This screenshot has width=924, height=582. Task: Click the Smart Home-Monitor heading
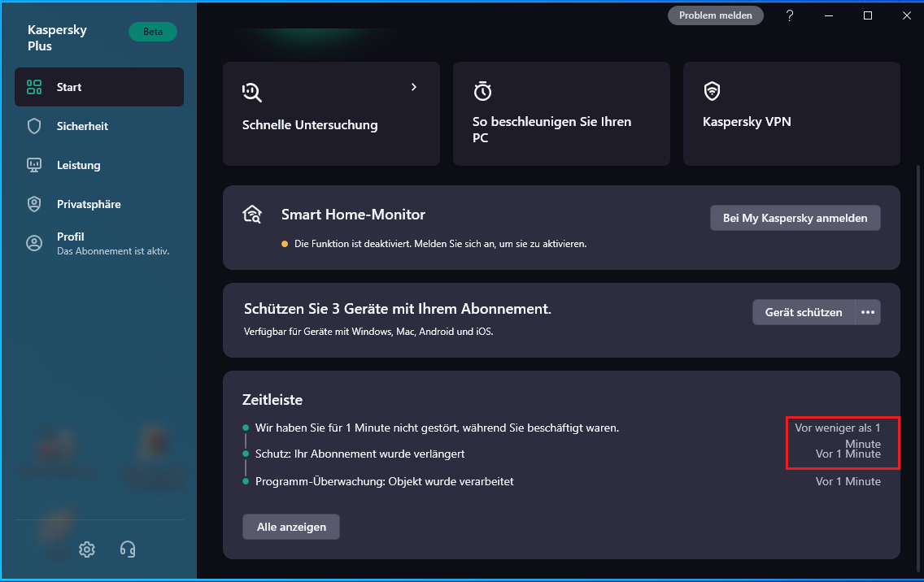353,215
